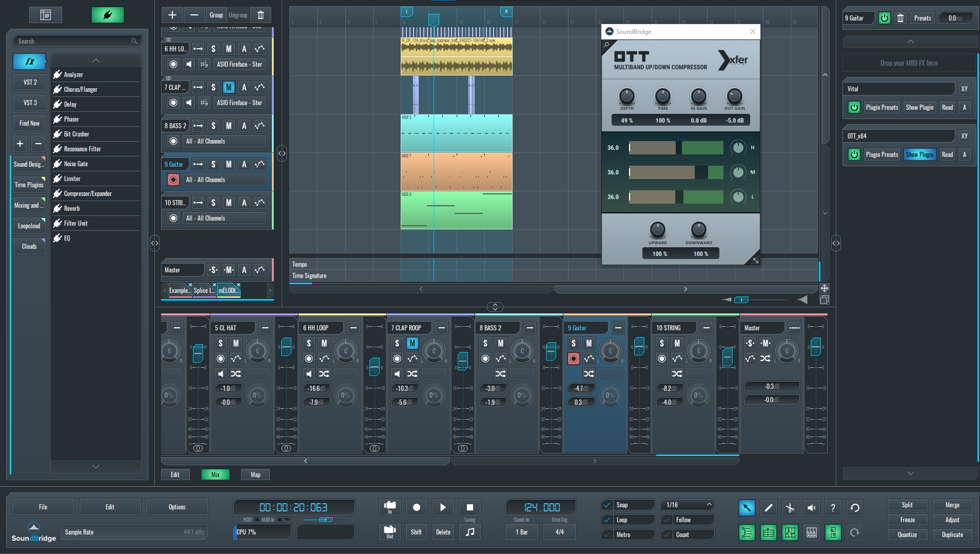Click shuffle routing icon on 8 BASS 2 channel
Viewport: 980px width, 554px height.
(501, 373)
